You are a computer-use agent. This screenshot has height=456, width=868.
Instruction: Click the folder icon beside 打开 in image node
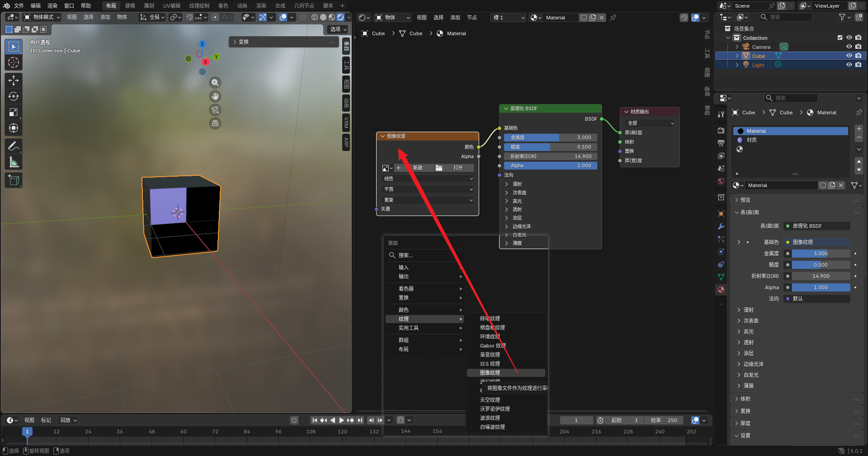pyautogui.click(x=439, y=168)
